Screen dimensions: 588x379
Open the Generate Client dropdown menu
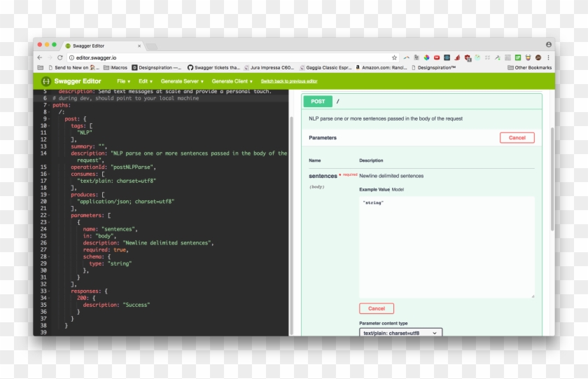232,81
